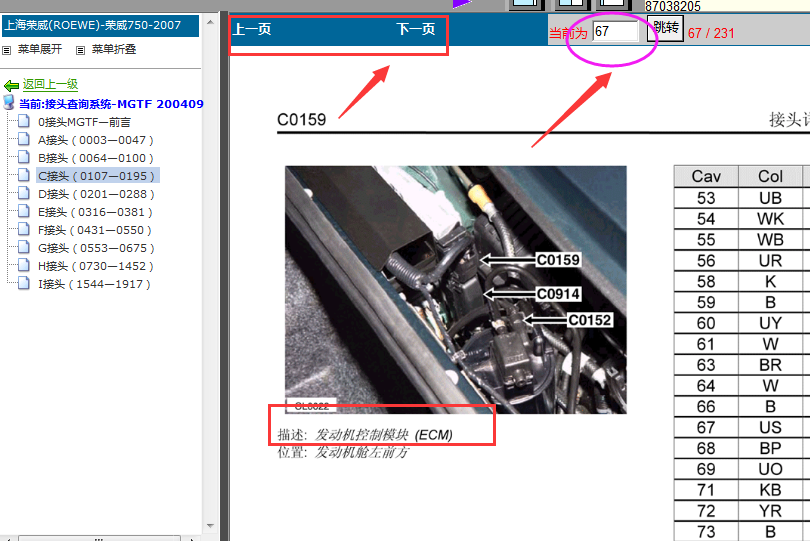Open I接头 (1544—1917) tree item
This screenshot has height=541, width=810.
pyautogui.click(x=94, y=284)
